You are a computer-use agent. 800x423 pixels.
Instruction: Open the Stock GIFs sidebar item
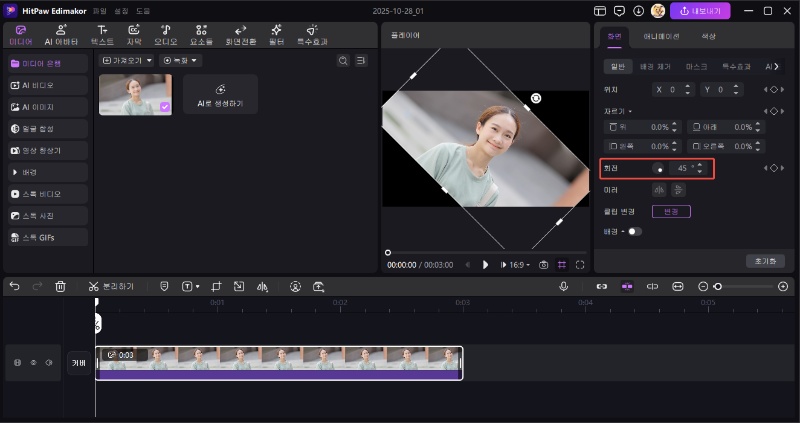coord(48,237)
